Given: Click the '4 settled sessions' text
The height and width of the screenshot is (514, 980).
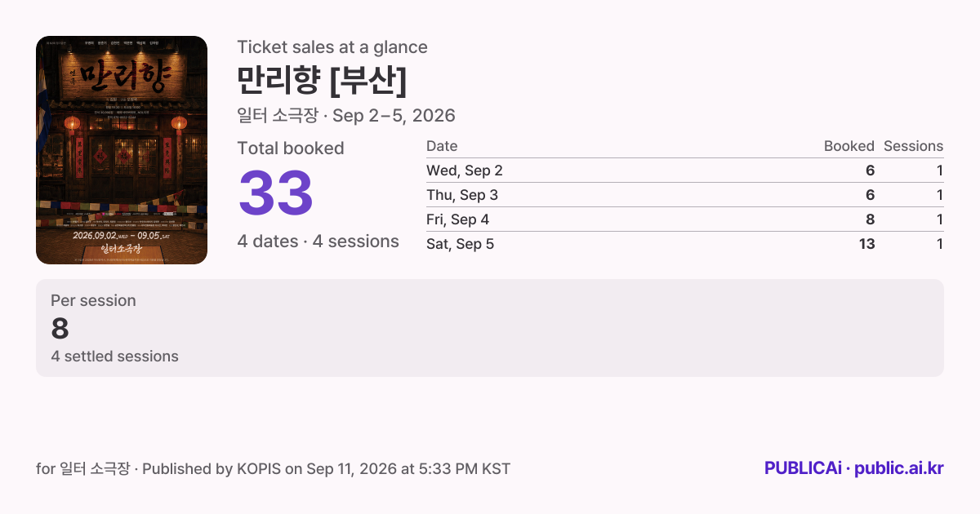Looking at the screenshot, I should pyautogui.click(x=114, y=357).
